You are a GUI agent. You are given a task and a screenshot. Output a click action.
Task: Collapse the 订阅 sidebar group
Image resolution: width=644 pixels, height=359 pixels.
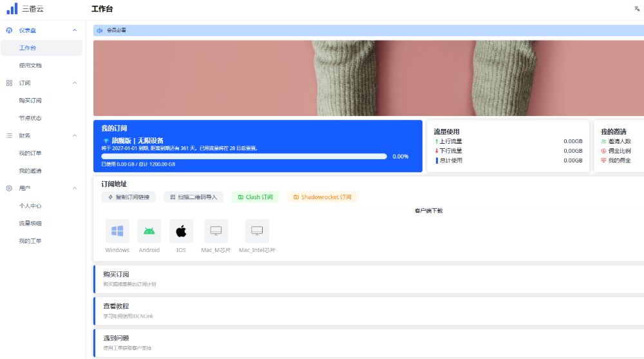(x=75, y=83)
